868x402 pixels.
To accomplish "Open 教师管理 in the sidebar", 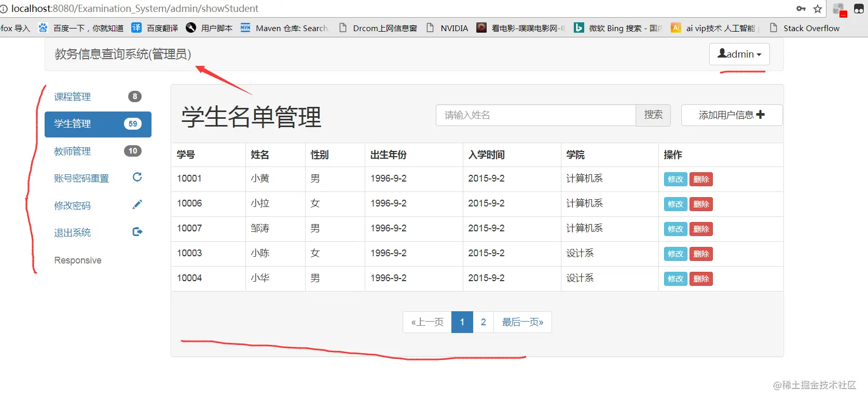I will (98, 151).
